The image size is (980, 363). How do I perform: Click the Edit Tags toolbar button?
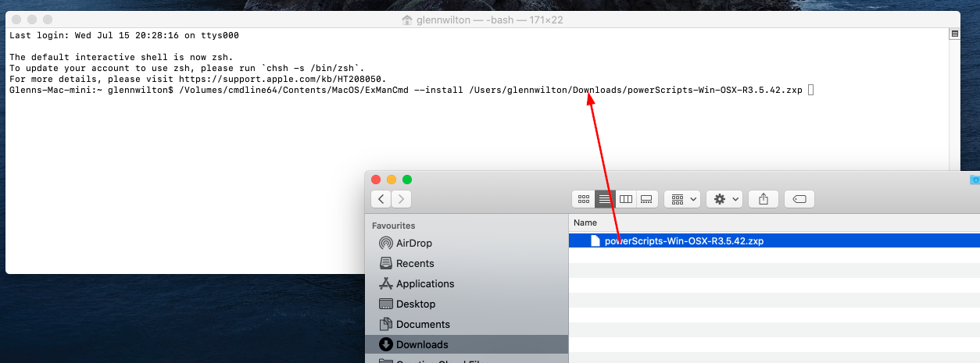tap(799, 199)
